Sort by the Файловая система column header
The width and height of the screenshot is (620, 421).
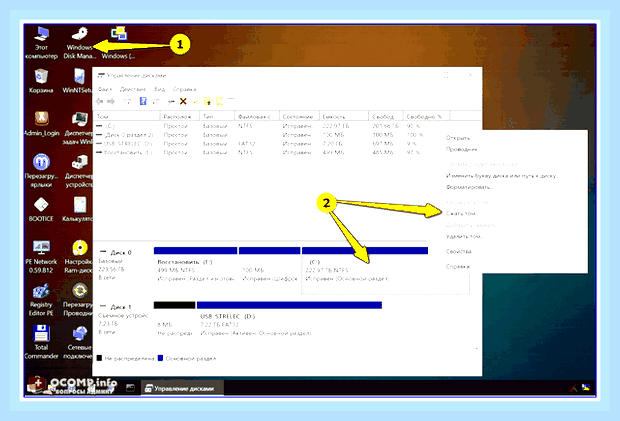pos(257,117)
